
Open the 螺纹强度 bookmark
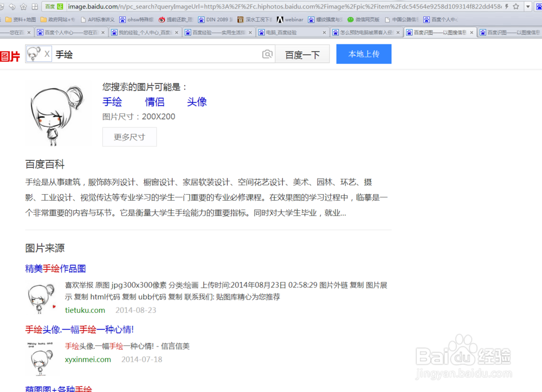pos(325,20)
